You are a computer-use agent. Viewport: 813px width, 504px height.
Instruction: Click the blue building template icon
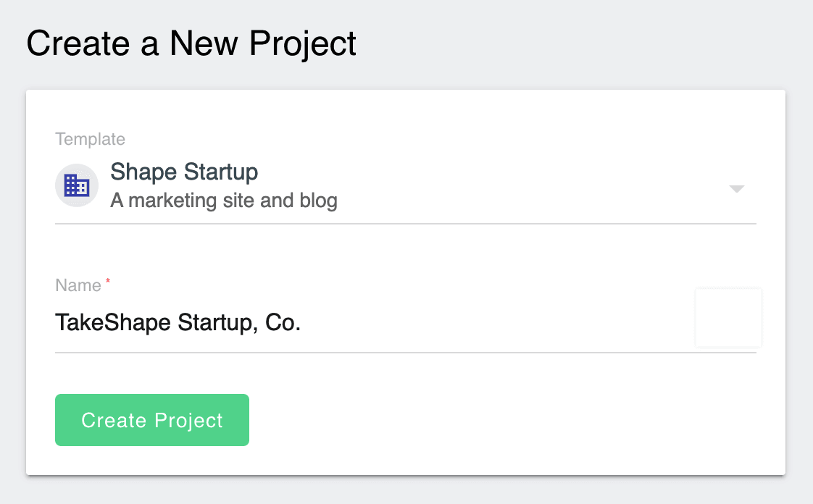[77, 185]
